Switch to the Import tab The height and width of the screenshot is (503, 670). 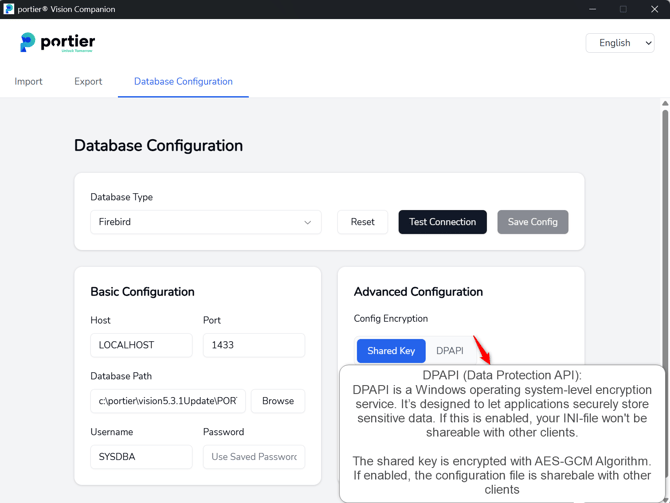pos(28,82)
